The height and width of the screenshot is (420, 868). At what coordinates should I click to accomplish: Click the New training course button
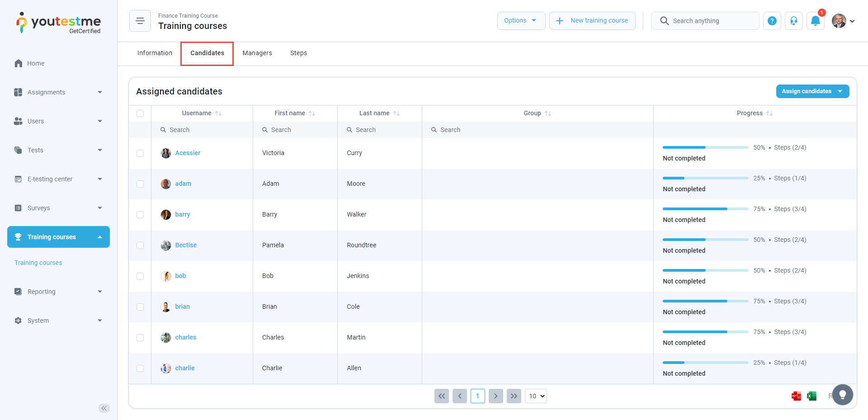(x=592, y=21)
